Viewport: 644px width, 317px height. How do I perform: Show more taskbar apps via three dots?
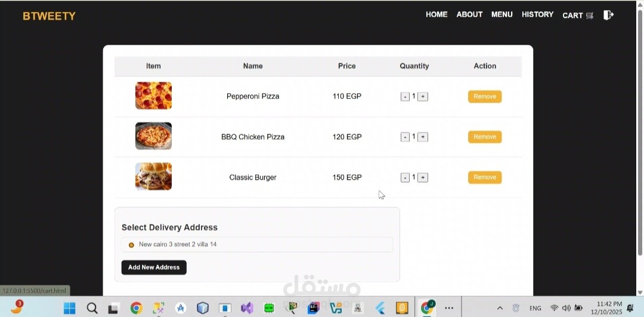click(449, 308)
